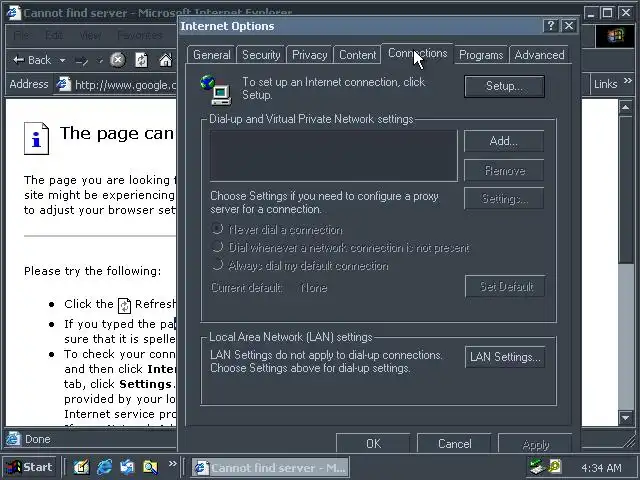Select the Connections tab
Screen dimensions: 640x480
tap(417, 53)
